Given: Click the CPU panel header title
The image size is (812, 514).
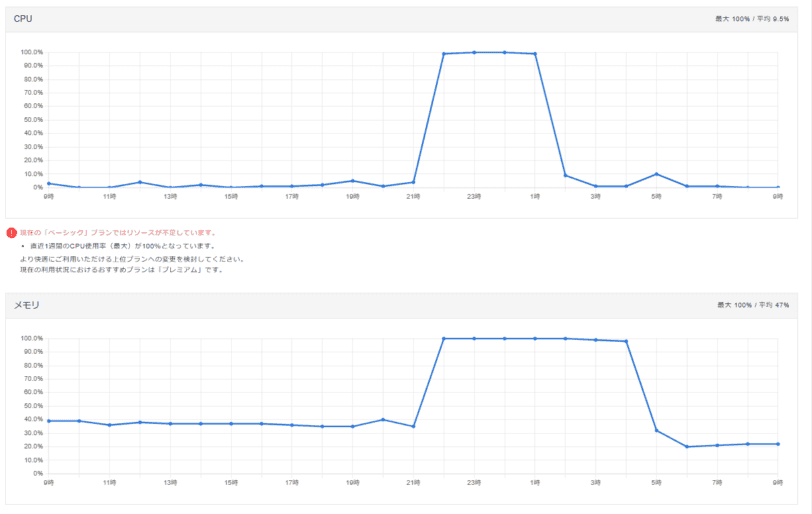Looking at the screenshot, I should point(22,19).
